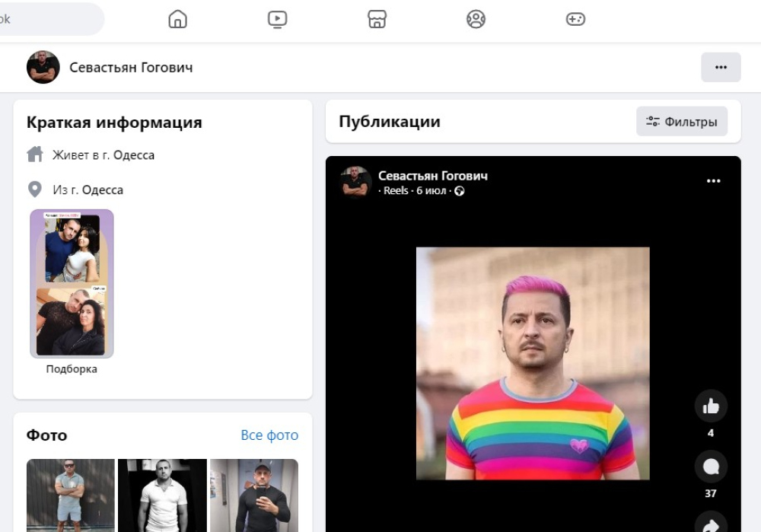Open the Gaming controller icon
Viewport: 761px width, 532px height.
pyautogui.click(x=575, y=19)
